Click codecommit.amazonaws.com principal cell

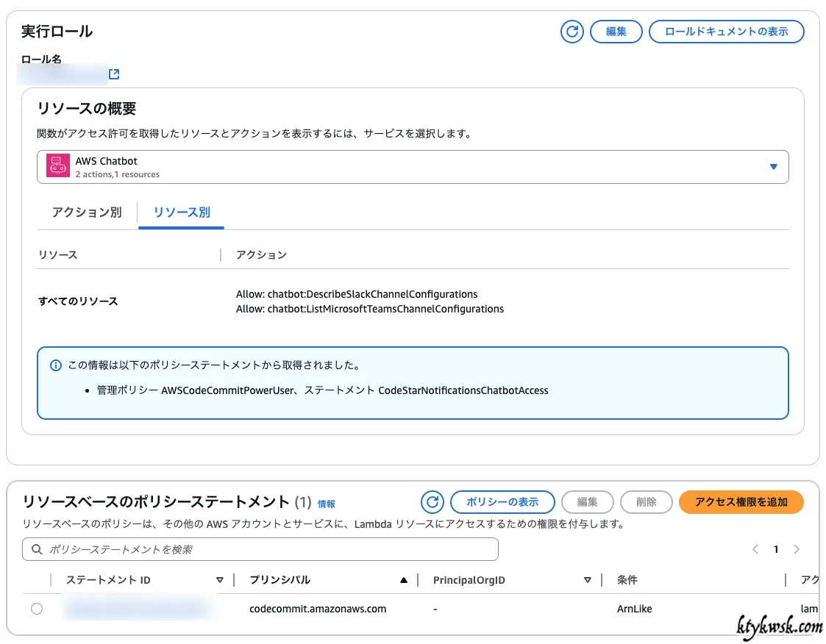pos(318,609)
